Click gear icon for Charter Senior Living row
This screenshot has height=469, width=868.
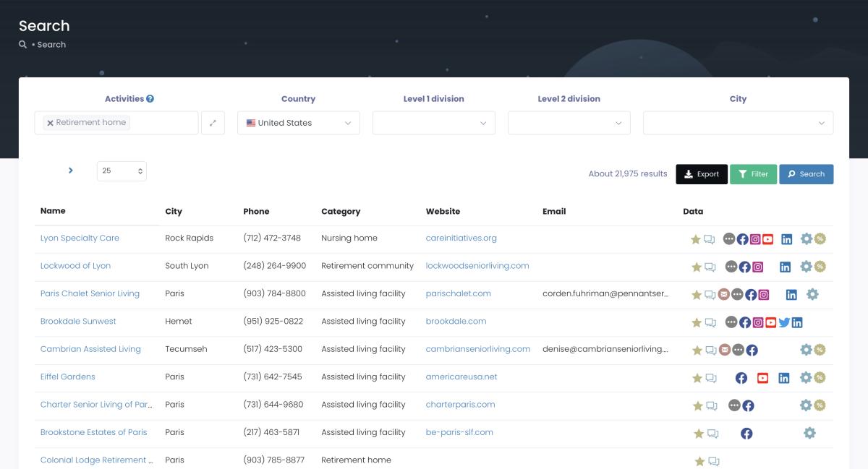point(806,405)
